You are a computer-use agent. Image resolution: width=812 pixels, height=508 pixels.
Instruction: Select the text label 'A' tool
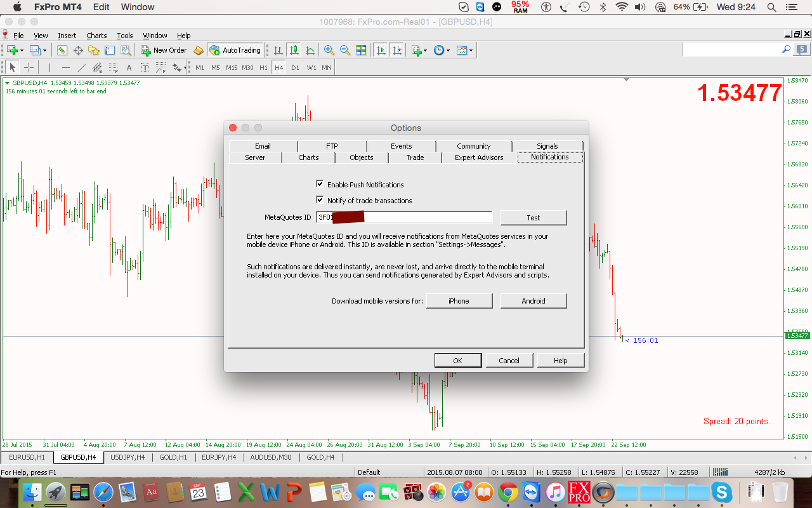point(129,67)
